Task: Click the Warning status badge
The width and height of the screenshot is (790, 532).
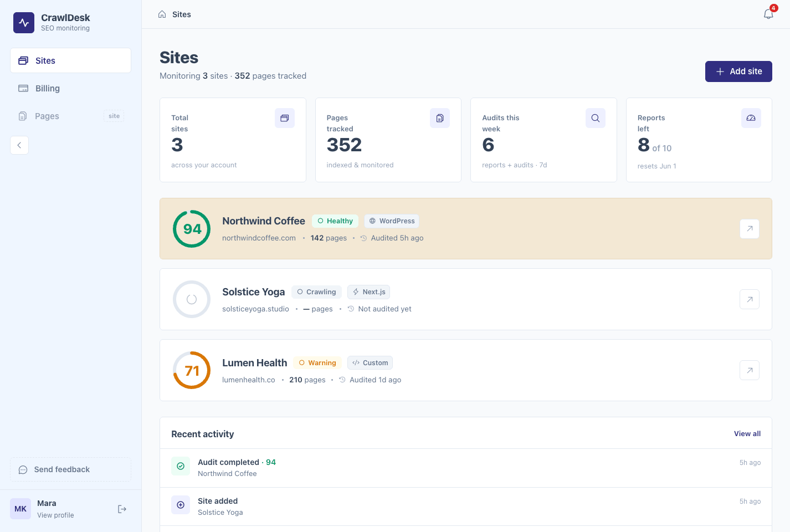Action: pyautogui.click(x=317, y=363)
